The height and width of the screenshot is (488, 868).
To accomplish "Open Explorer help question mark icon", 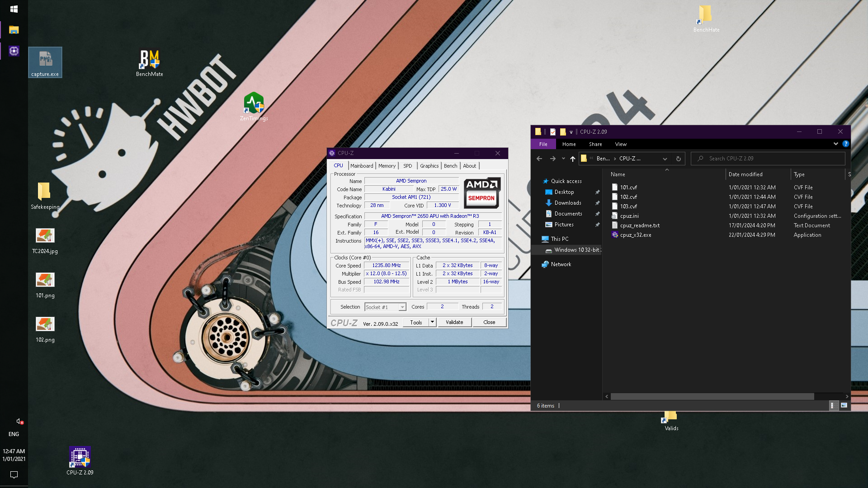I will (845, 144).
